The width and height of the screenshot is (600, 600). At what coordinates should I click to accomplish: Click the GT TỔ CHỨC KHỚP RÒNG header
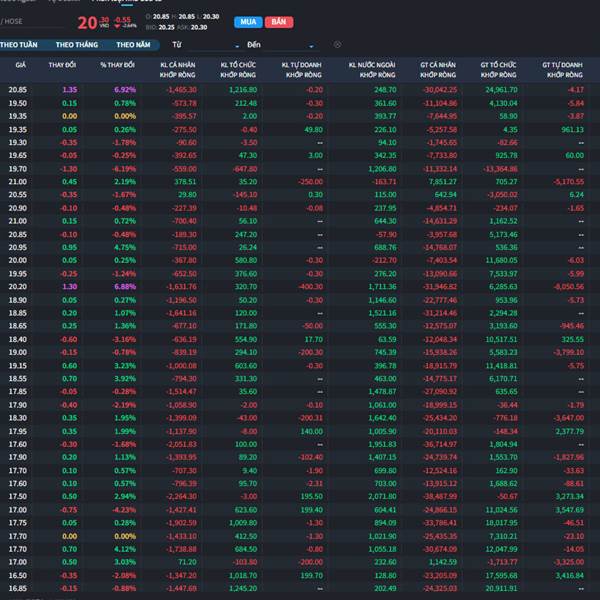coord(498,70)
